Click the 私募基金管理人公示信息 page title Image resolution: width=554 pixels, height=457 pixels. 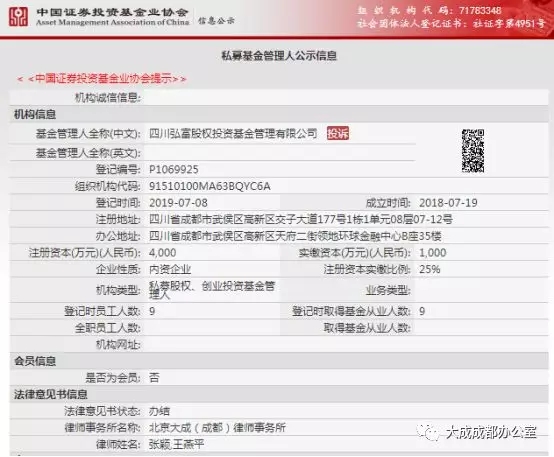[279, 55]
